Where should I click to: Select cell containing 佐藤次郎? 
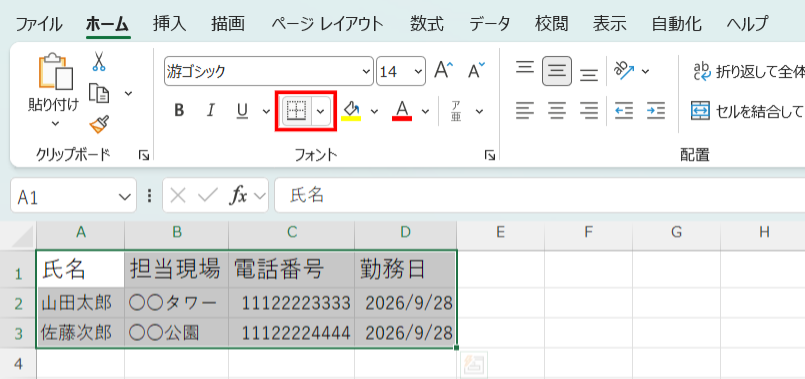tap(80, 333)
